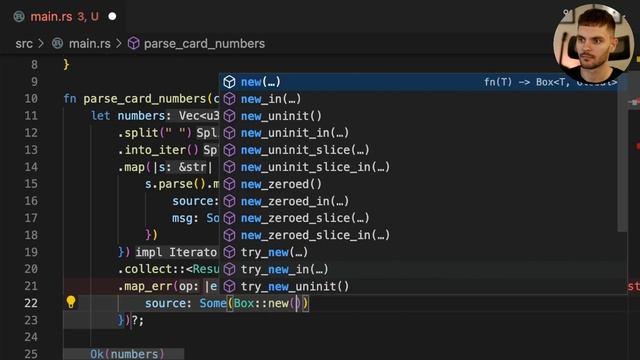Click the method icon beside new_zeroed_slice(…)
The image size is (640, 360).
click(229, 218)
